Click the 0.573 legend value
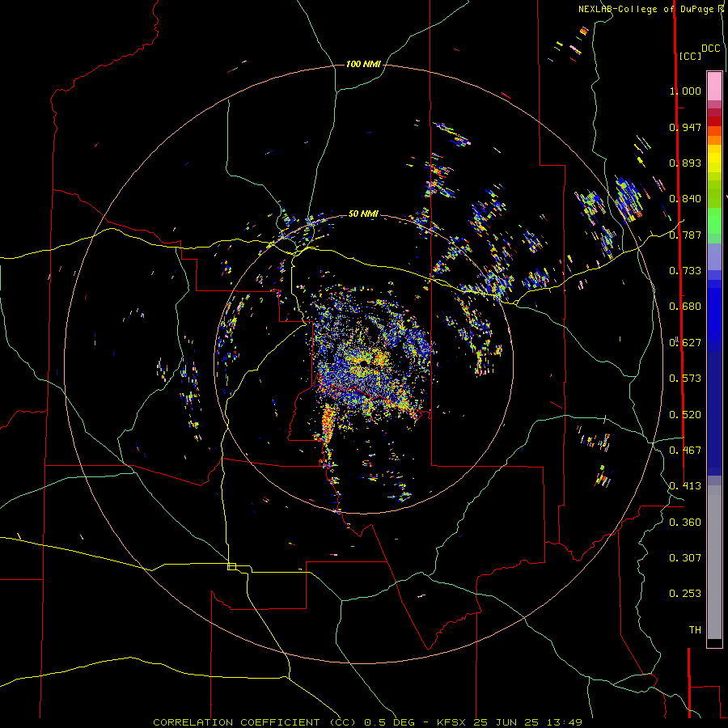Screen dimensions: 728x728 [685, 379]
